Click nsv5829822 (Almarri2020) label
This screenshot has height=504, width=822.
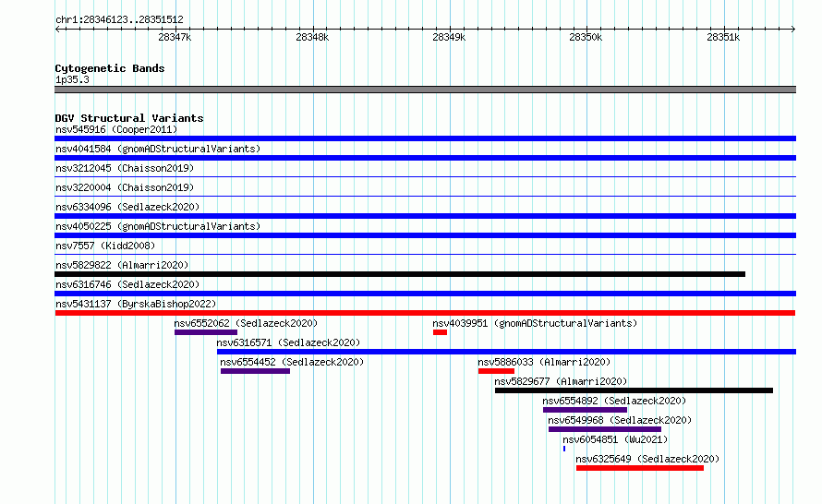pyautogui.click(x=122, y=265)
